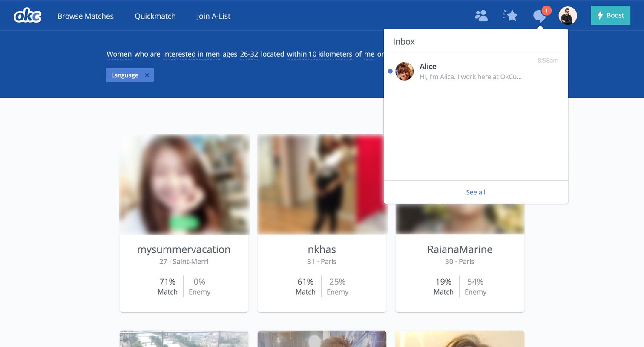Click the '27 · Saint-Merri' text
The width and height of the screenshot is (644, 347).
pyautogui.click(x=184, y=262)
